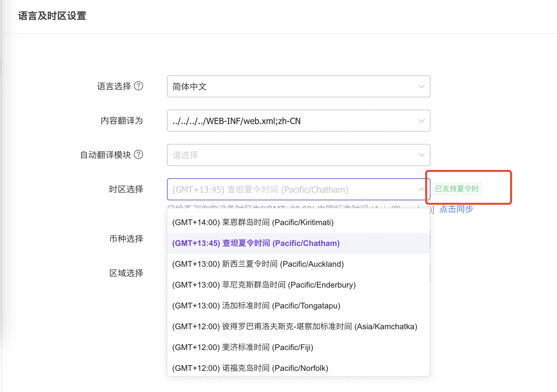Open the 请选择 auto-translate module dropdown
This screenshot has height=392, width=557.
click(x=298, y=155)
